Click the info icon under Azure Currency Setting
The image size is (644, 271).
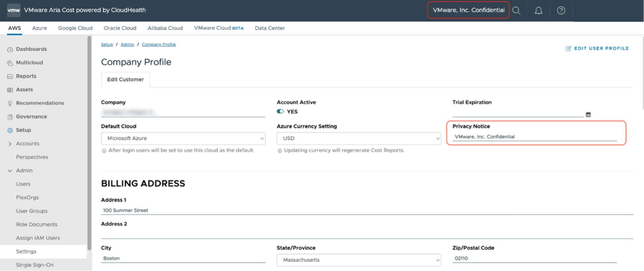point(280,151)
